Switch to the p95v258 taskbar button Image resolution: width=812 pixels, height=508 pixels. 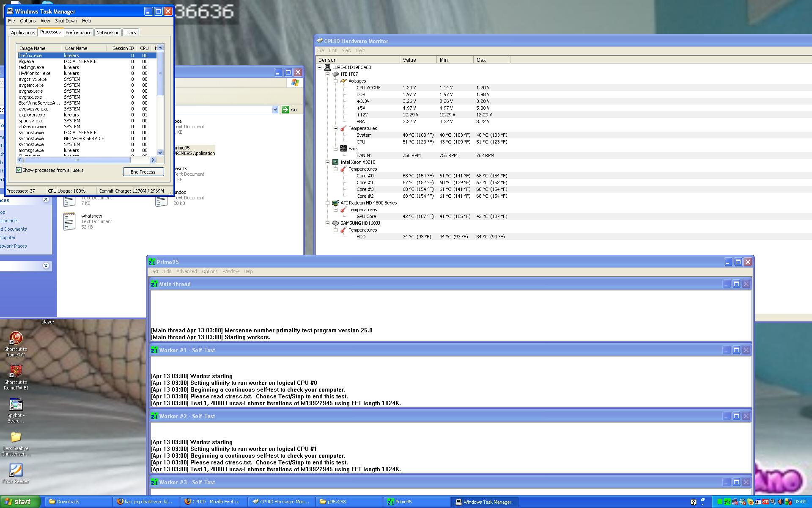point(349,502)
